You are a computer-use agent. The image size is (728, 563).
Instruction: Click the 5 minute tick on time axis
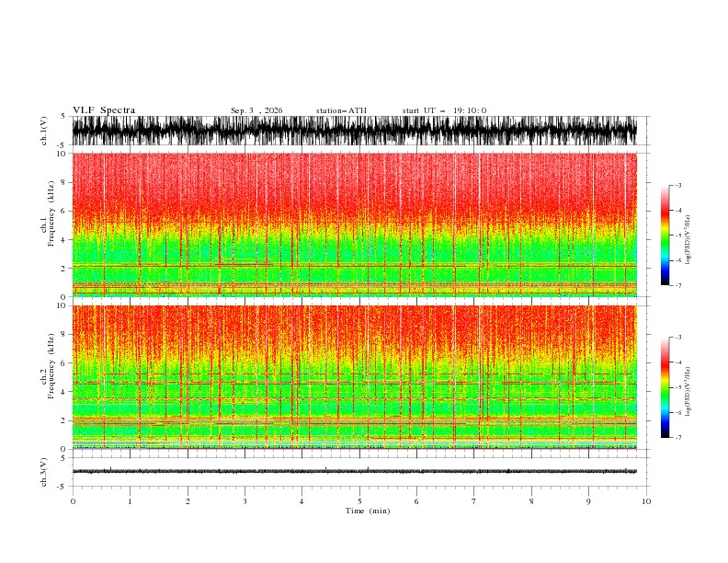coord(359,501)
